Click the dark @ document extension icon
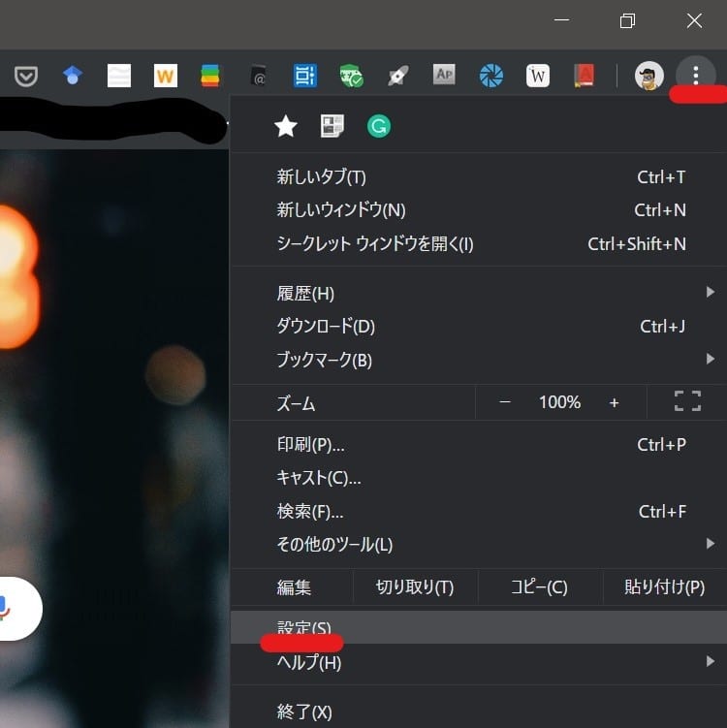 (x=258, y=76)
